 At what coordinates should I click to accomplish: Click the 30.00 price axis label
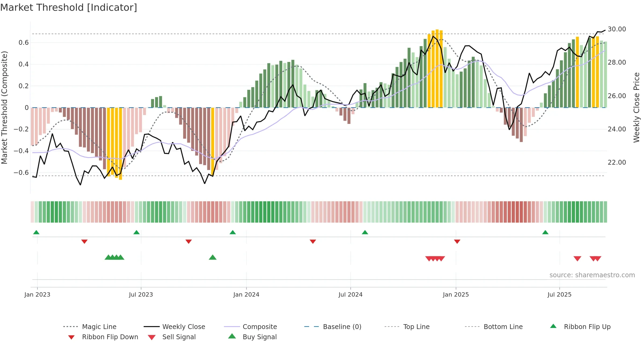[617, 29]
